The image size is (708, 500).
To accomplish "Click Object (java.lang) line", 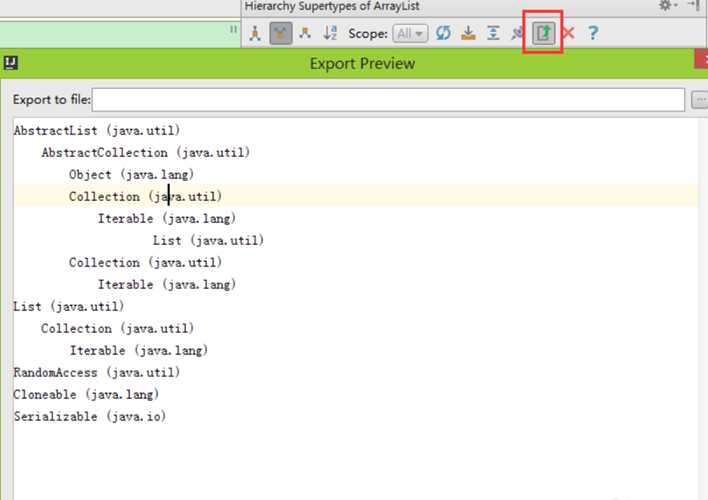I will 131,175.
